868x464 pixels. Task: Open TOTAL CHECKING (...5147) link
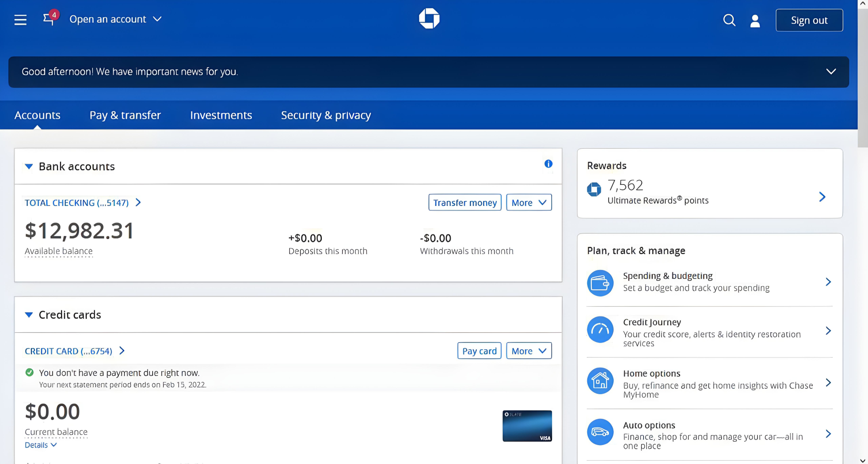(77, 203)
